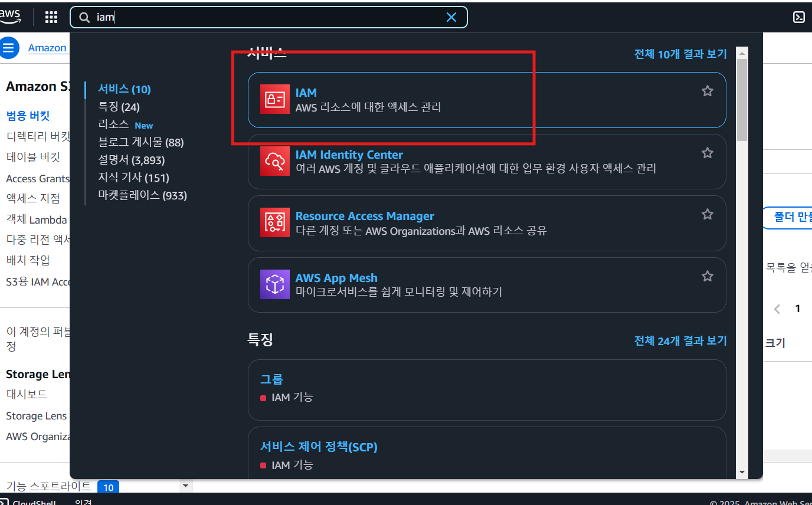Click the results scrollbar down arrow
812x505 pixels.
[742, 473]
